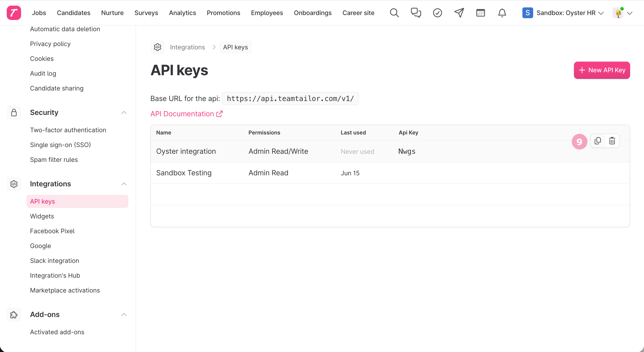Open Activated add-ons
Screen dimensions: 644x352
click(57, 332)
